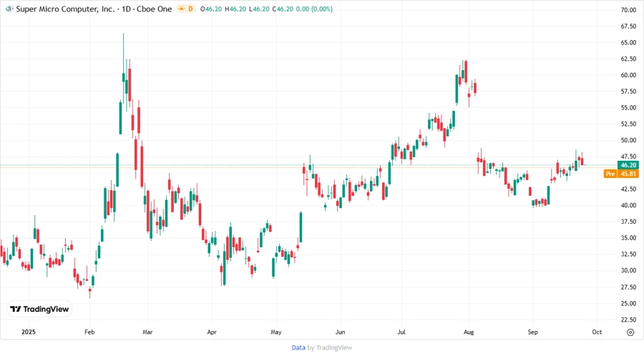644x356 pixels.
Task: Click the Oct label on time axis
Action: [597, 332]
